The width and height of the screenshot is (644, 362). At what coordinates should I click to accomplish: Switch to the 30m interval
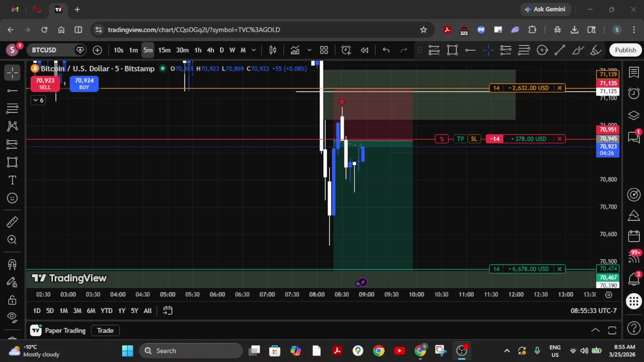[x=182, y=50]
